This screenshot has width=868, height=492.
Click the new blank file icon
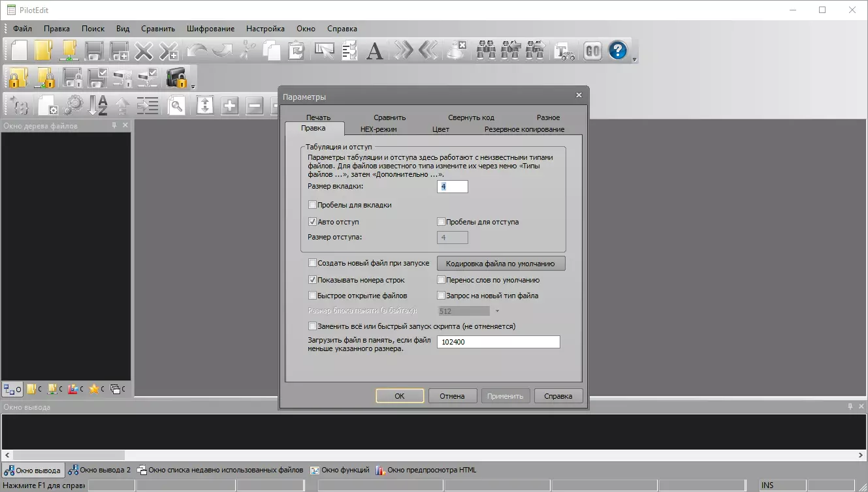[19, 50]
